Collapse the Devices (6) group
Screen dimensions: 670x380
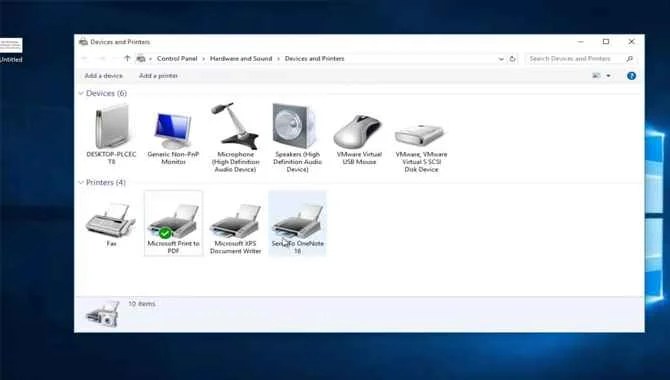click(81, 93)
